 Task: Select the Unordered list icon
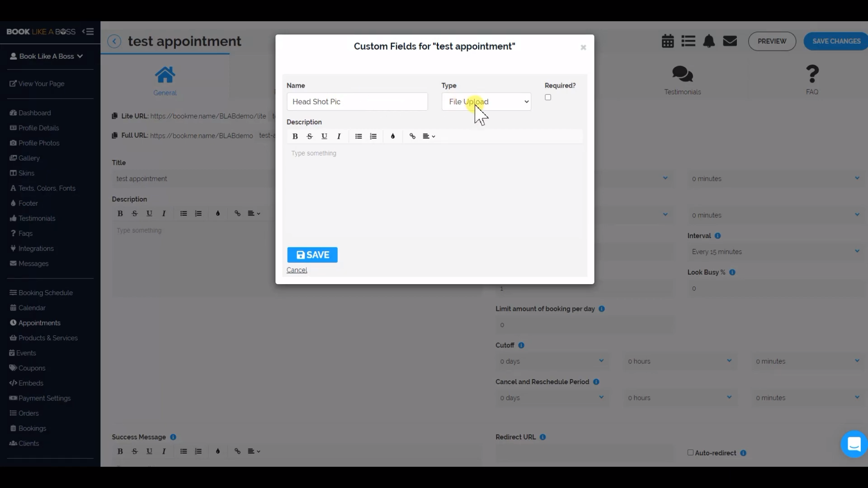click(359, 136)
